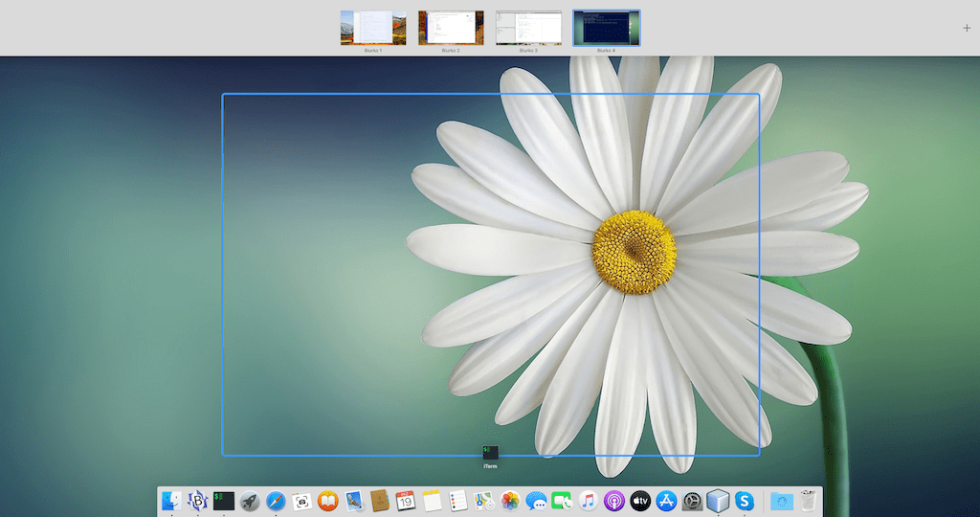Switch to the Biurko 3 desktop thumbnail

pos(528,28)
